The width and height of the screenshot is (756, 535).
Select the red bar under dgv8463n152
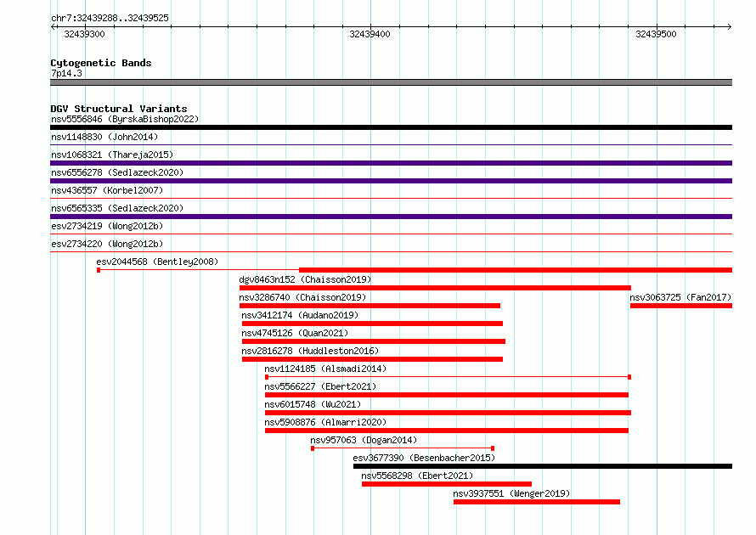click(x=435, y=288)
